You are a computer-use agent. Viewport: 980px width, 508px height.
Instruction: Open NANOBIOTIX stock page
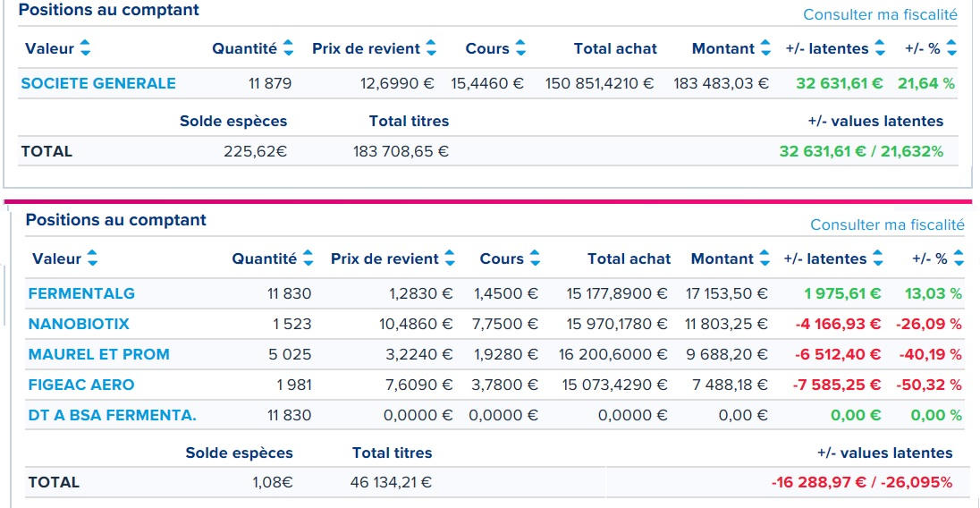point(79,324)
